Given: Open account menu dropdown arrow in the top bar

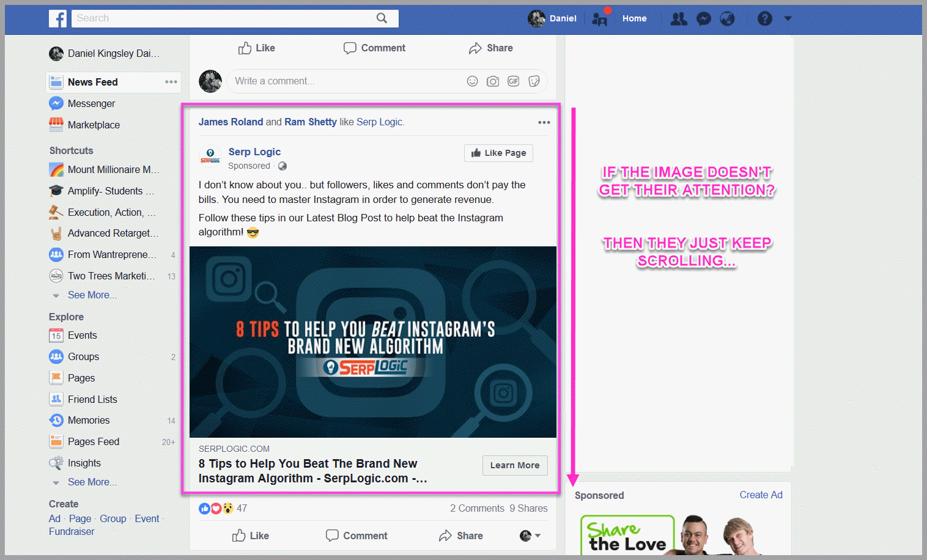Looking at the screenshot, I should pos(788,18).
